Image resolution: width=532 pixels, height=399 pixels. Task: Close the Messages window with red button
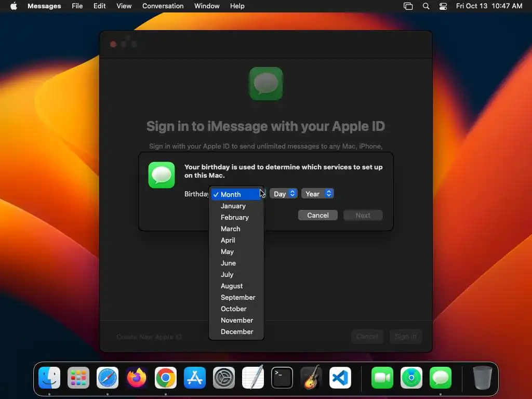pyautogui.click(x=113, y=44)
